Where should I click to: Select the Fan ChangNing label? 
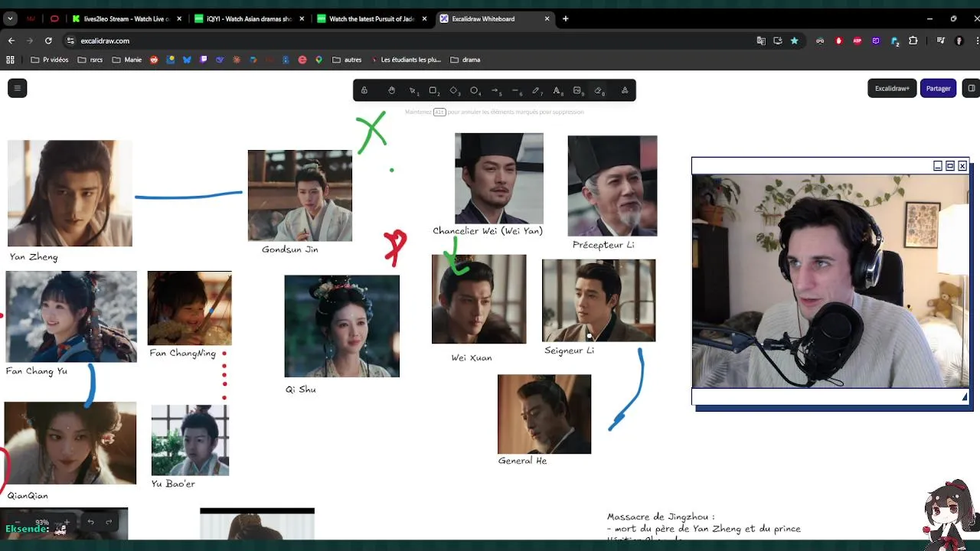point(182,354)
